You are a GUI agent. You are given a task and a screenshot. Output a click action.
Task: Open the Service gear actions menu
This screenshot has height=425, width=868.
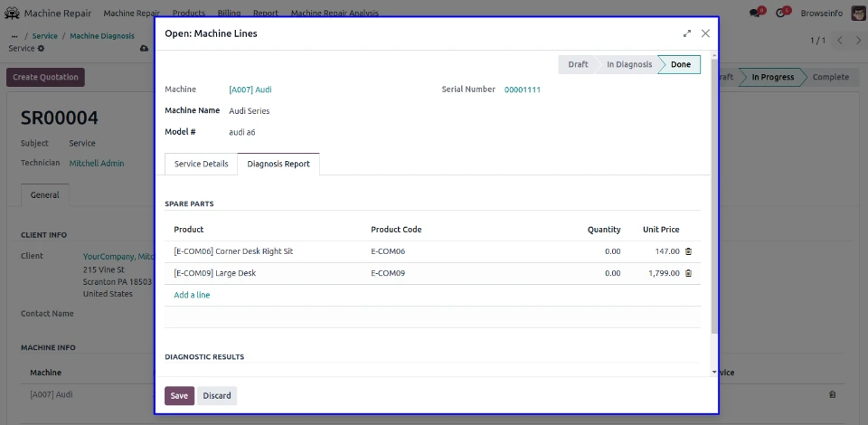(41, 49)
